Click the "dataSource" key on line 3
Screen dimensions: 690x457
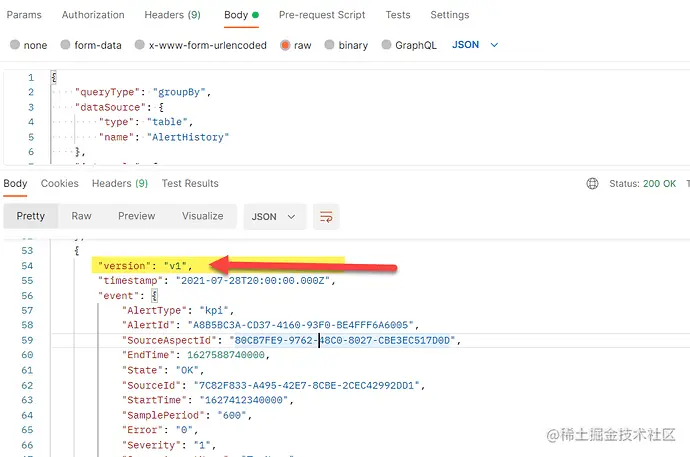pos(110,107)
